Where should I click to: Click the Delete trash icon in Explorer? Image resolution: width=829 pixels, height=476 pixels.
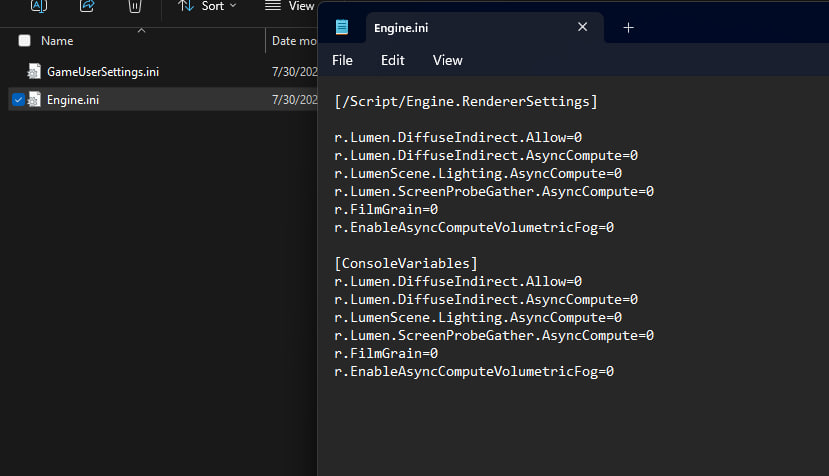click(x=135, y=6)
